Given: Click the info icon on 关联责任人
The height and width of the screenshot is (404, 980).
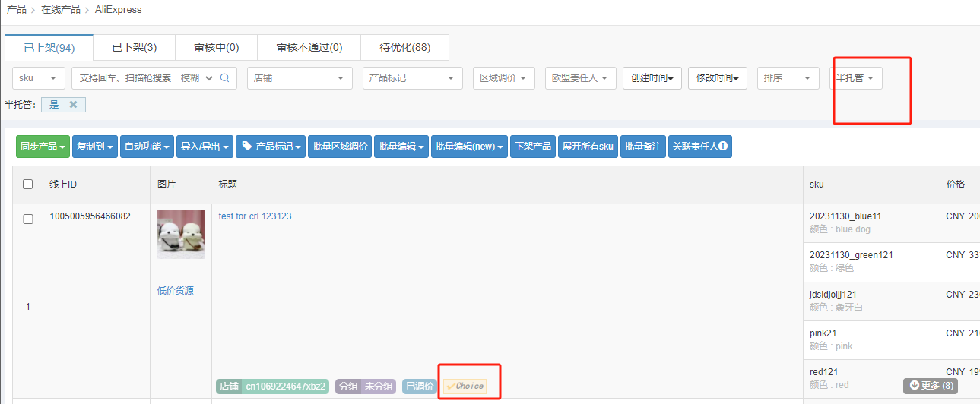Looking at the screenshot, I should pos(723,146).
